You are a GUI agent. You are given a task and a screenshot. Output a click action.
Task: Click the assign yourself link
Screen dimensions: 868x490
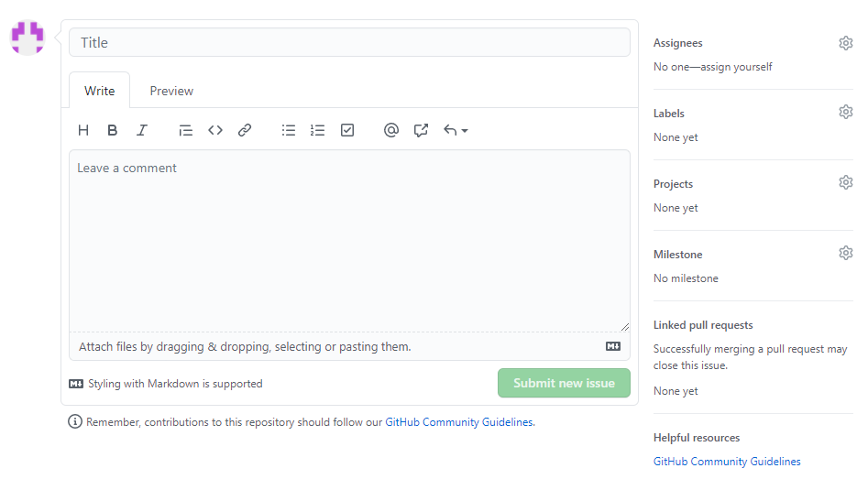[x=736, y=67]
